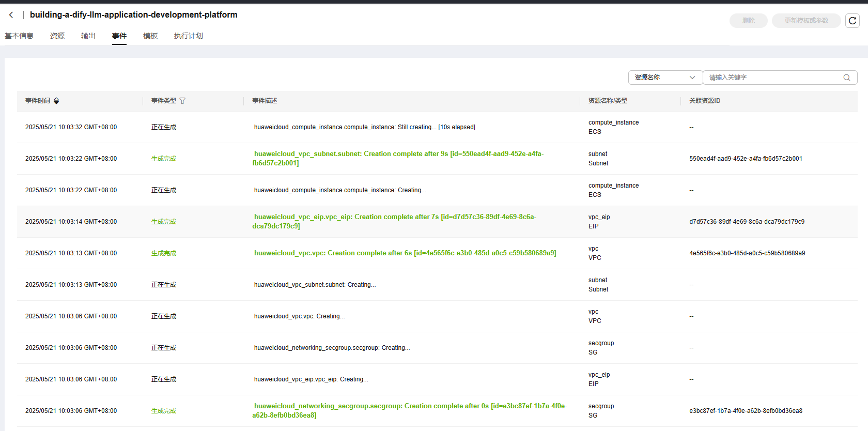Image resolution: width=868 pixels, height=431 pixels.
Task: Click timestamp 2025/05/21 10:03:32 GMT+08:00
Action: [x=71, y=127]
